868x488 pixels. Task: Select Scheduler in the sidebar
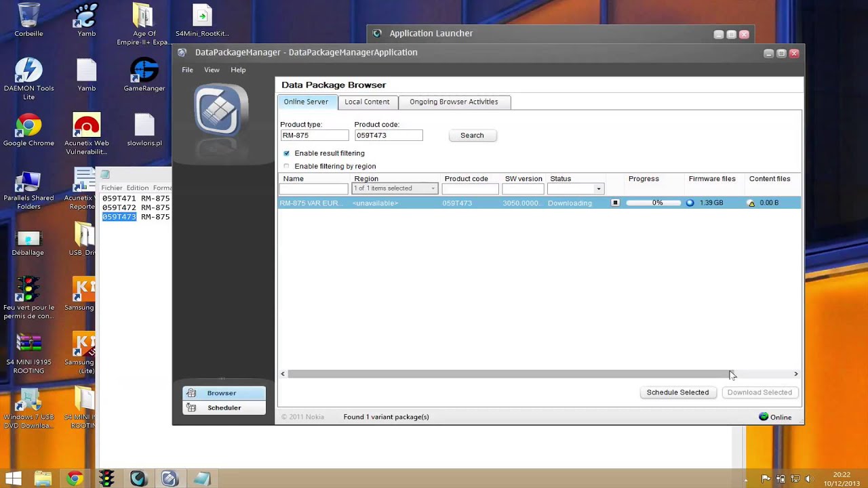point(224,408)
